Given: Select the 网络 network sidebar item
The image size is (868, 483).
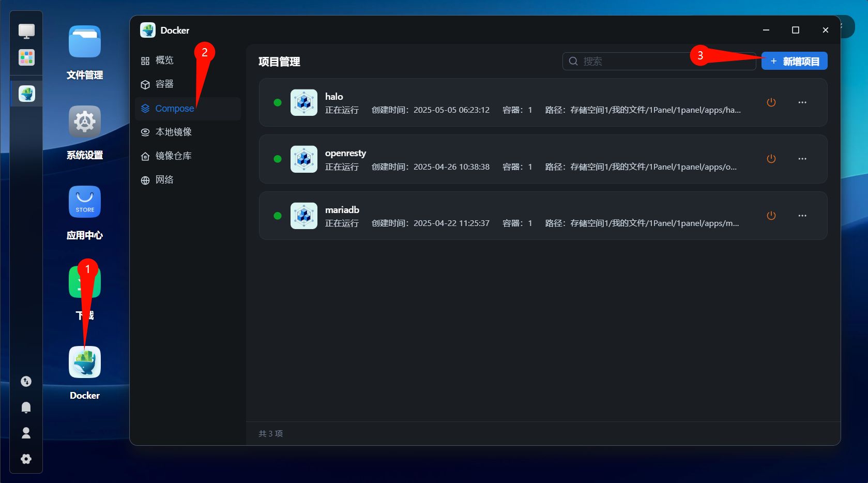Looking at the screenshot, I should click(164, 180).
